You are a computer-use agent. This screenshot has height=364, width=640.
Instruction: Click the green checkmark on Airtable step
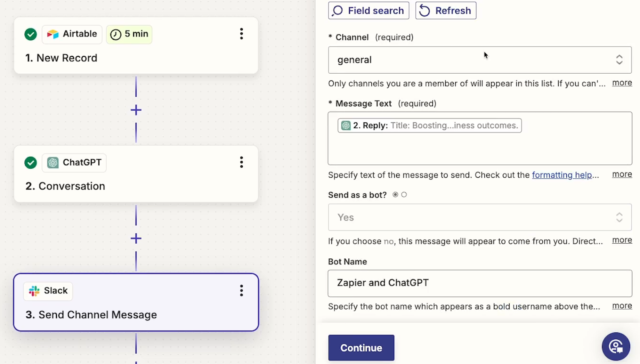tap(30, 34)
